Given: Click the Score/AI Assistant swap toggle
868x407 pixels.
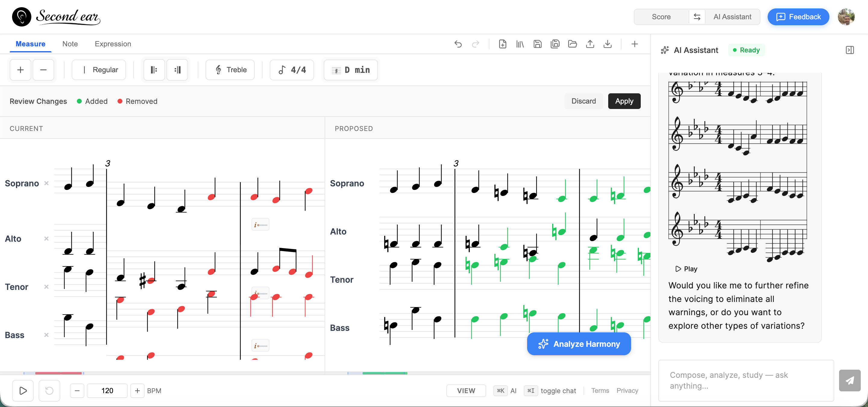Looking at the screenshot, I should (x=697, y=17).
